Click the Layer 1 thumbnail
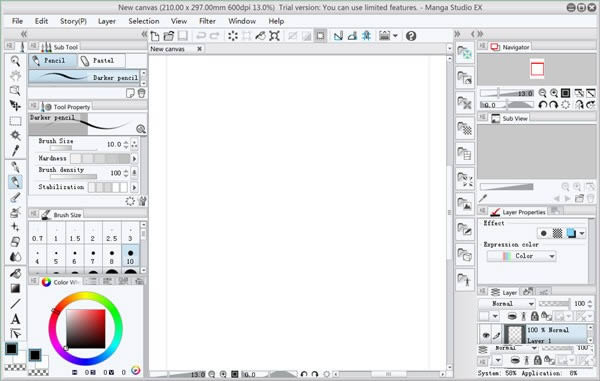This screenshot has height=381, width=600. tap(515, 335)
